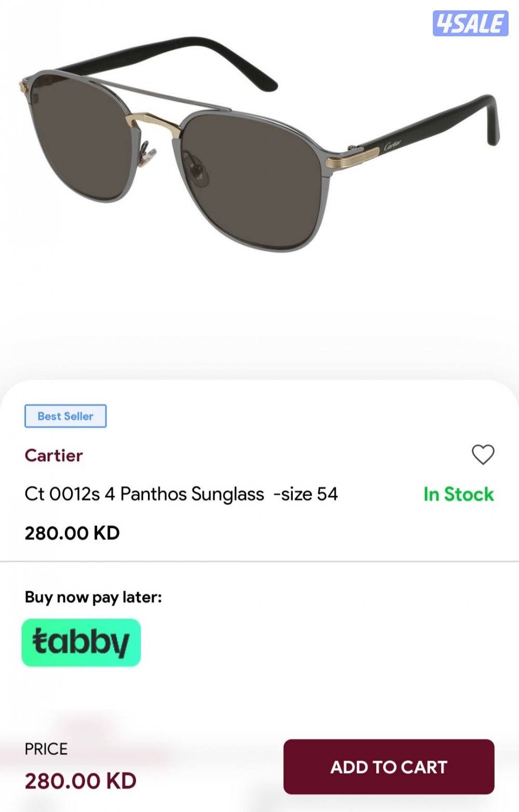Viewport: 519px width, 812px height.
Task: Click the Cartier engraving on the sunglasses arm
Action: click(392, 145)
